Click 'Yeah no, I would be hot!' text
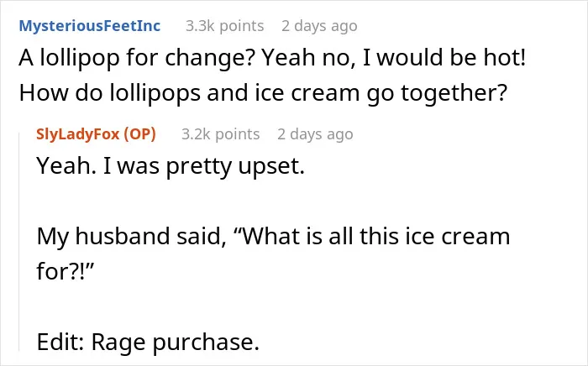This screenshot has height=366, width=588. 394,58
